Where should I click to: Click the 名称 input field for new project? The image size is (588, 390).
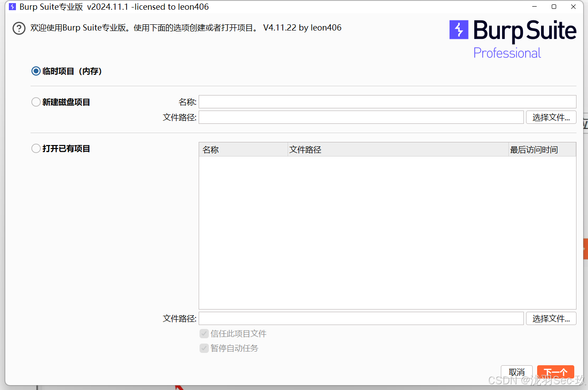[388, 102]
